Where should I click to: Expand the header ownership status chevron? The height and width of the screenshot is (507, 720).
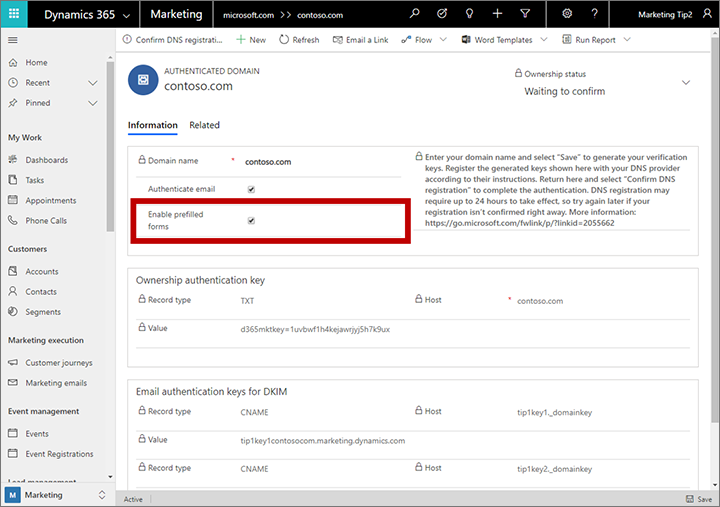pos(686,82)
